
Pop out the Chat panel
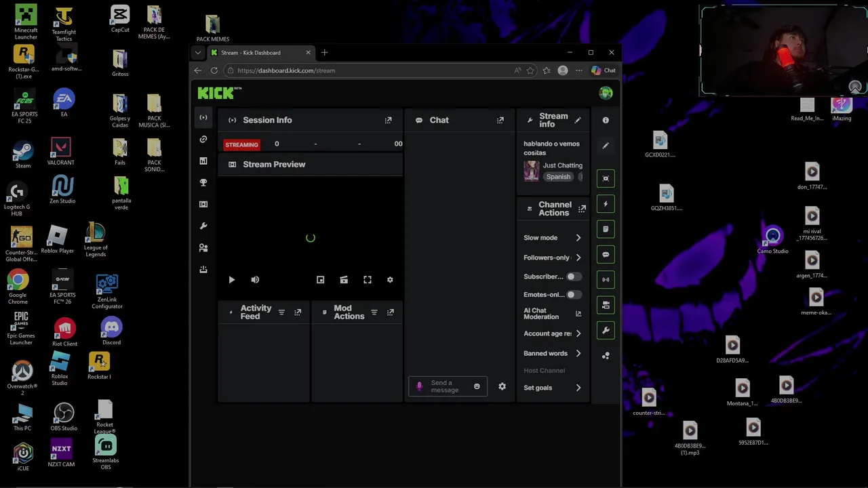[x=500, y=120]
